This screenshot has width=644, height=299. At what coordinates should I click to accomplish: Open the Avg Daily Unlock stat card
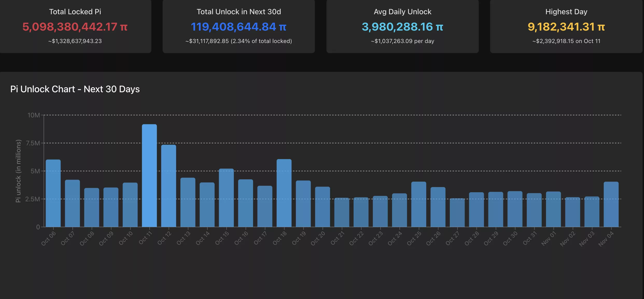tap(402, 26)
